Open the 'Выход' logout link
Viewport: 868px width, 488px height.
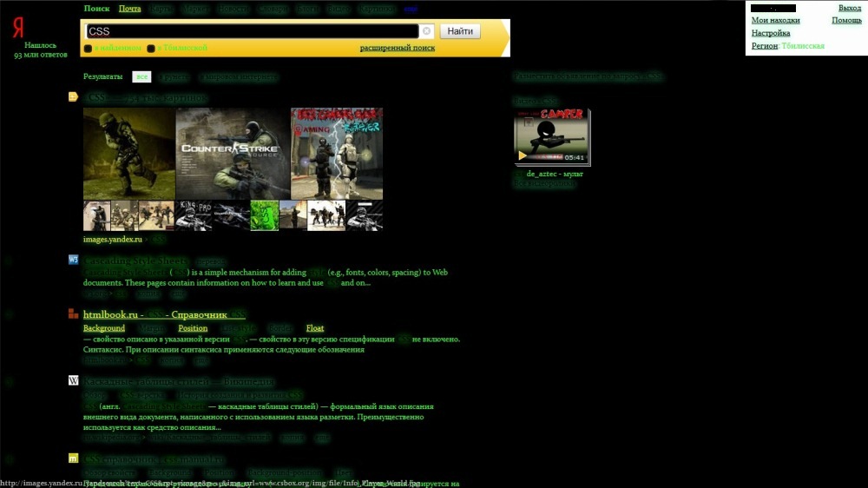[849, 8]
